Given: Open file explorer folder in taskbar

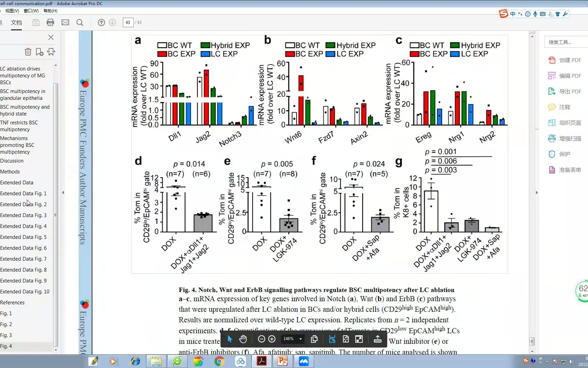Looking at the screenshot, I should [x=156, y=361].
